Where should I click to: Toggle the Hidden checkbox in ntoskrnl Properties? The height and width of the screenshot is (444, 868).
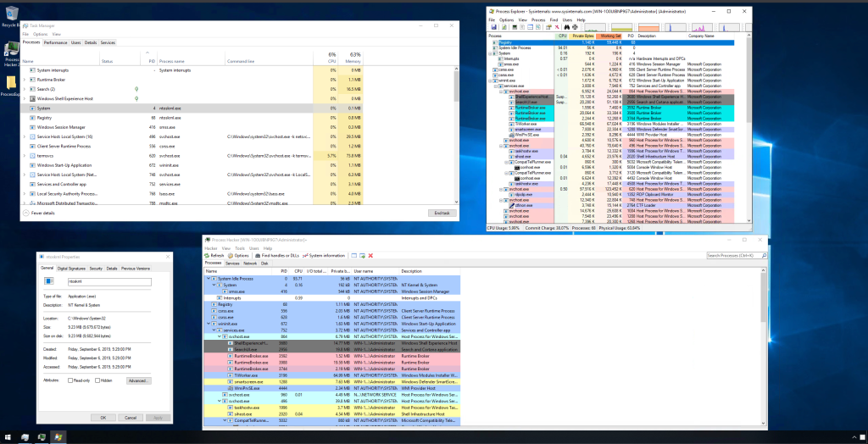coord(97,380)
